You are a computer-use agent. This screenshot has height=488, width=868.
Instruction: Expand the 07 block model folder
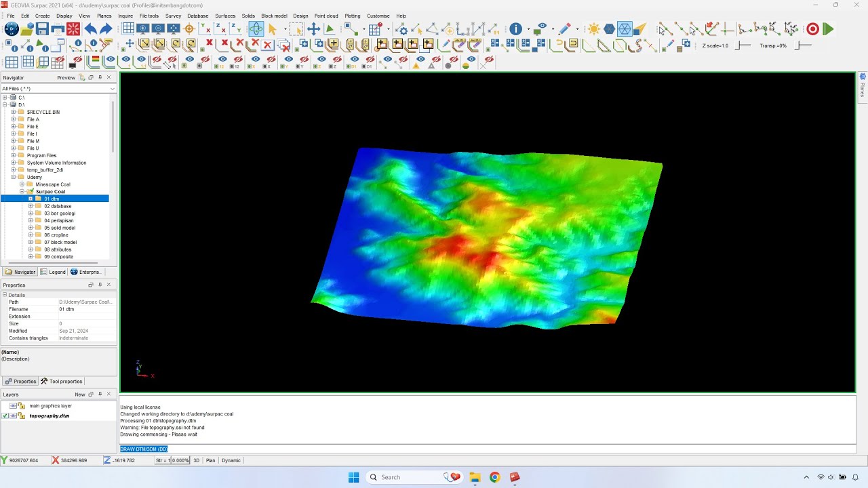[x=31, y=243]
